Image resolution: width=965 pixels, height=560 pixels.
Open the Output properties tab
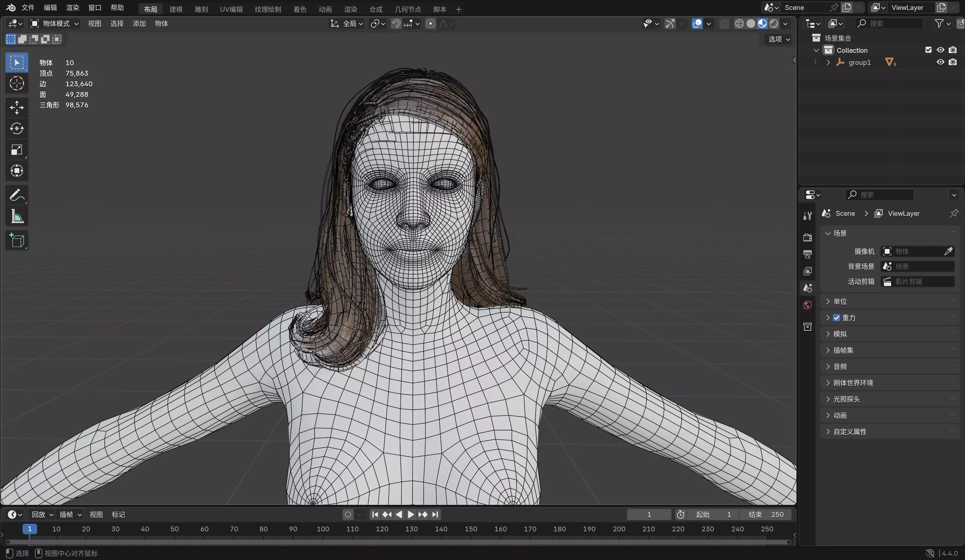808,254
